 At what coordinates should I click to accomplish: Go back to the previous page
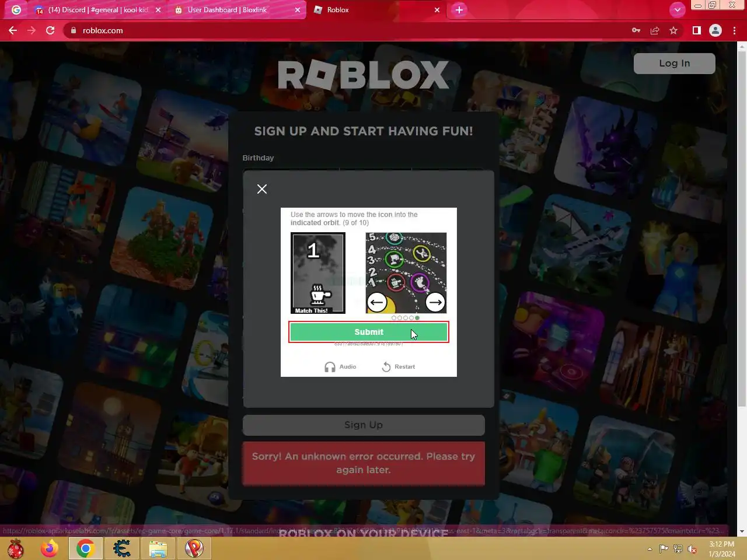pyautogui.click(x=13, y=30)
